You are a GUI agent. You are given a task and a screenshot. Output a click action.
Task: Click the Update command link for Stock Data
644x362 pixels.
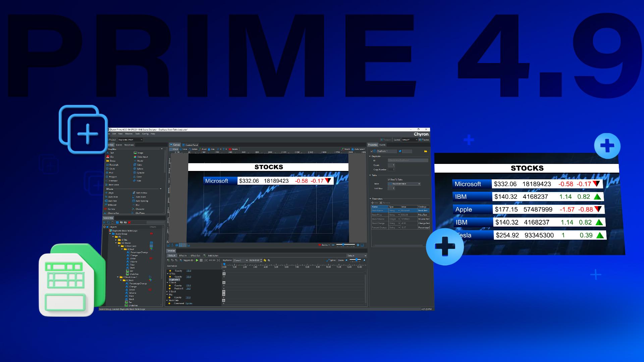click(189, 303)
